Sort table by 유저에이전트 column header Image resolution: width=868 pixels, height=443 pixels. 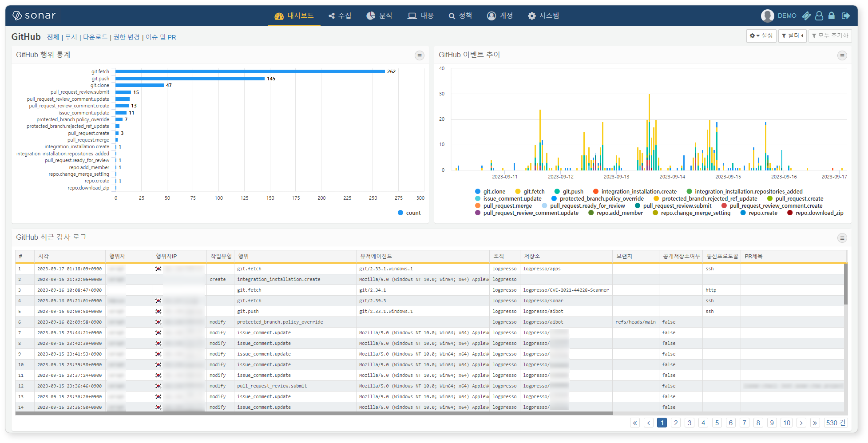pyautogui.click(x=422, y=257)
